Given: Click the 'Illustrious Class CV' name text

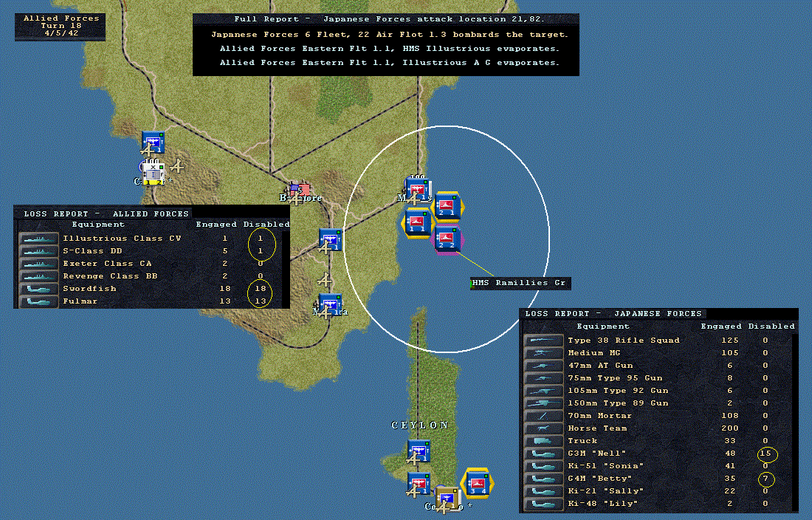Looking at the screenshot, I should (123, 239).
